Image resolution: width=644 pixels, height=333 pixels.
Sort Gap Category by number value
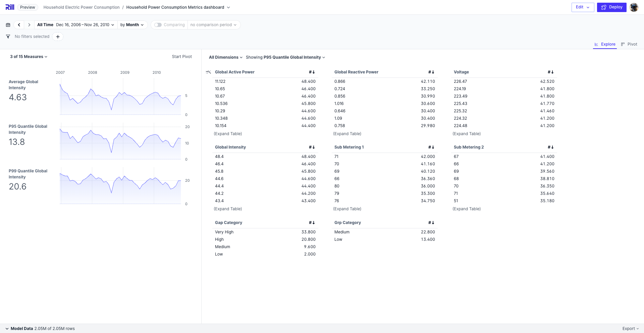pyautogui.click(x=312, y=222)
